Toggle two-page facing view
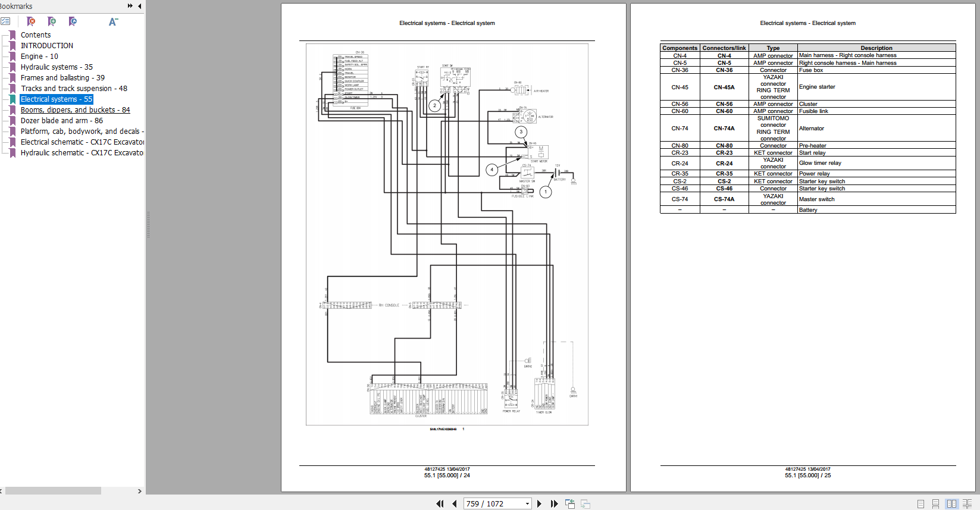The height and width of the screenshot is (510, 980). point(951,503)
